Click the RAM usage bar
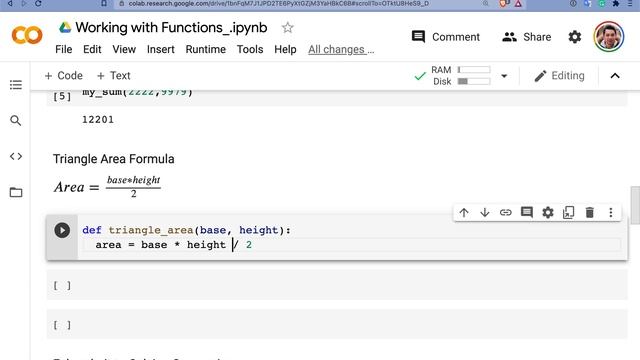Viewport: 640px width, 360px height. click(474, 70)
